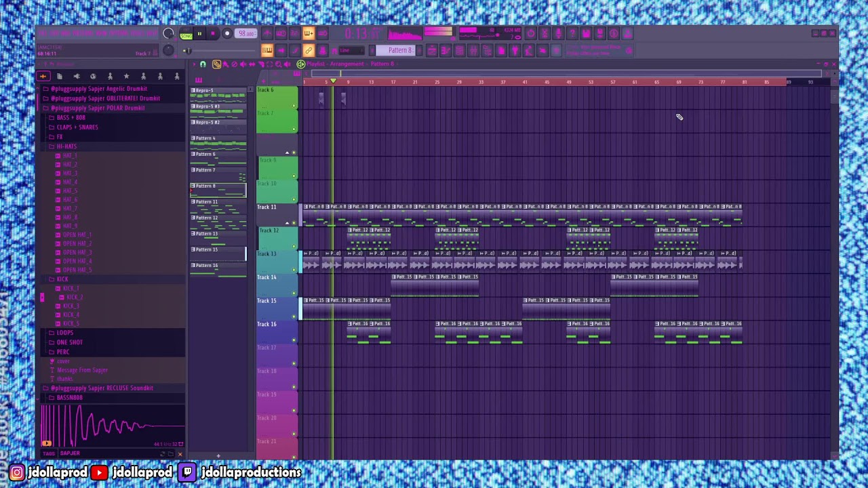Viewport: 868px width, 488px height.
Task: Click the stamp icon beside the snap selector
Action: (x=322, y=51)
